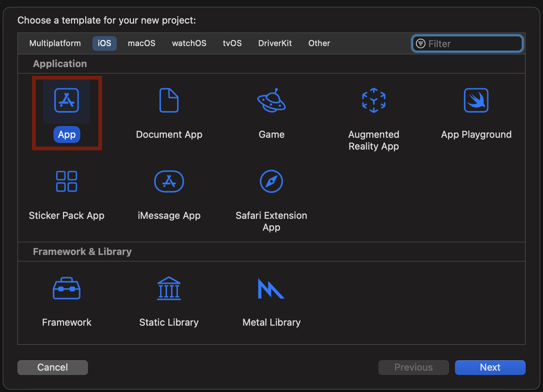Click the Next button
This screenshot has width=543, height=392.
(490, 368)
